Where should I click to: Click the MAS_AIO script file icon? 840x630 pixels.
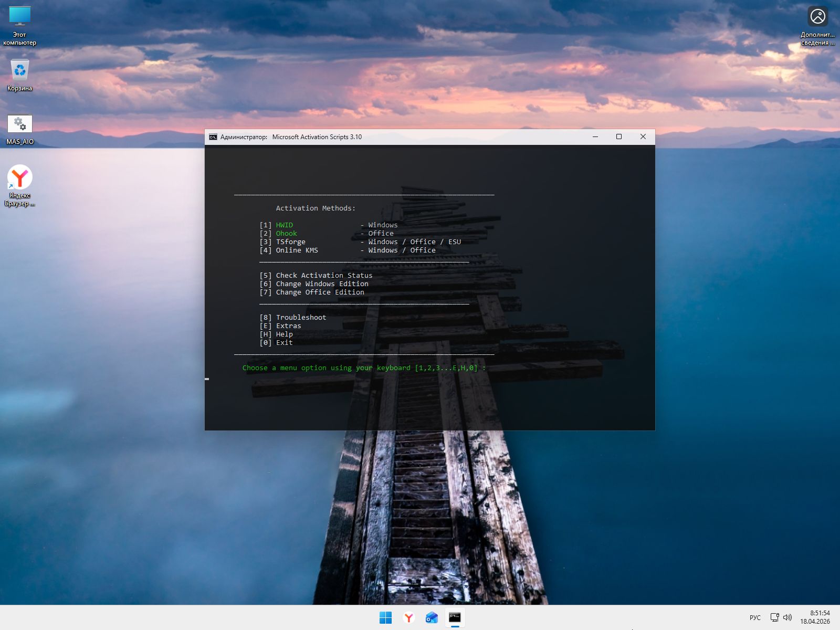point(20,129)
